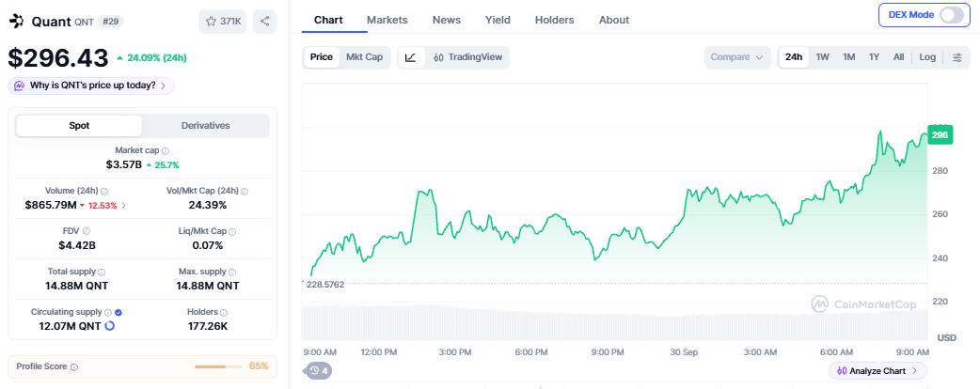
Task: Open the About tab
Action: [x=614, y=20]
